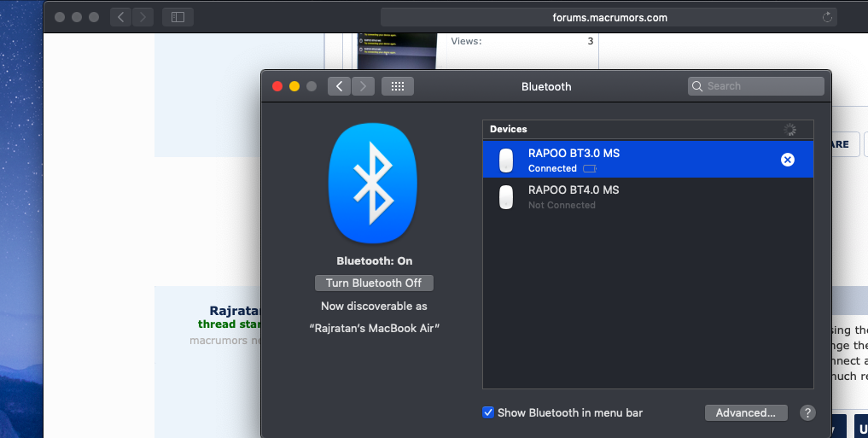Image resolution: width=868 pixels, height=438 pixels.
Task: Click Not Connected status text
Action: point(562,205)
